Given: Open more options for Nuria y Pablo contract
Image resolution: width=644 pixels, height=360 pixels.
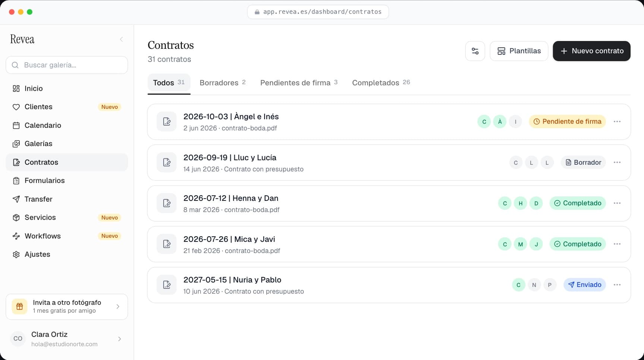Looking at the screenshot, I should click(x=617, y=285).
